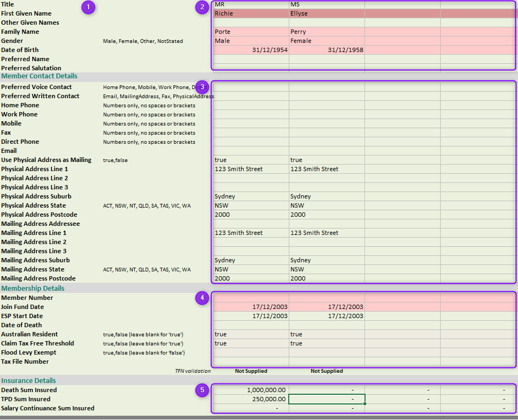Click the Home Phone row label
Screen dimensions: 518x420
[20, 105]
